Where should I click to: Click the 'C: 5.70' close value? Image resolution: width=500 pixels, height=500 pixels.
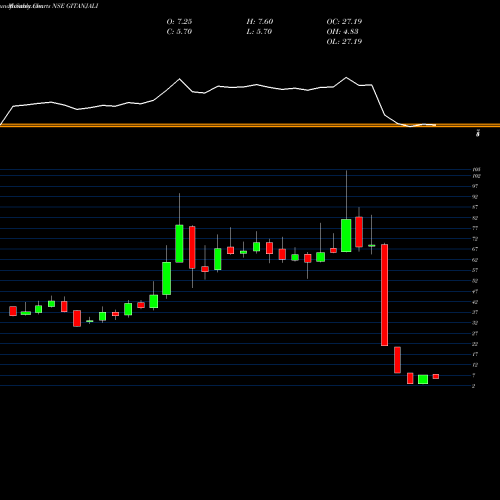(x=179, y=32)
